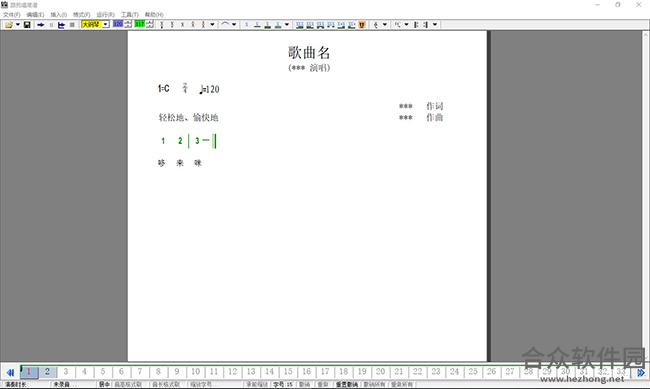Go to page 1 in page strip

click(29, 372)
